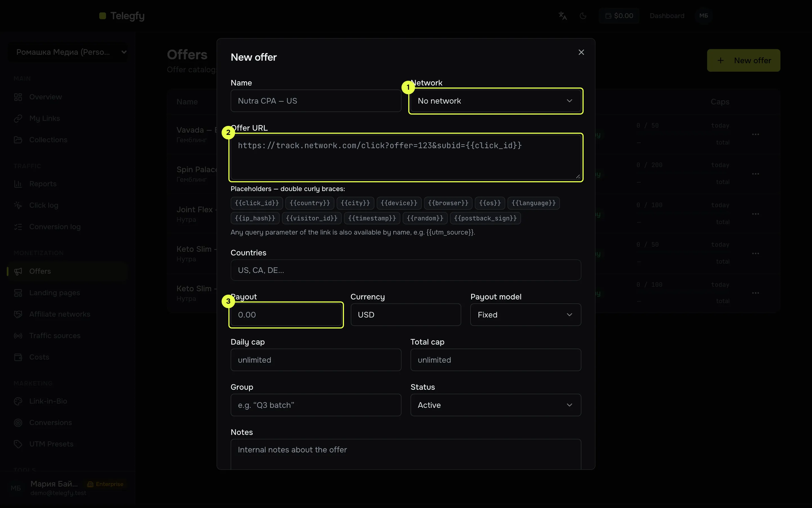Insert the {{visitor_id}} placeholder chip

(312, 218)
